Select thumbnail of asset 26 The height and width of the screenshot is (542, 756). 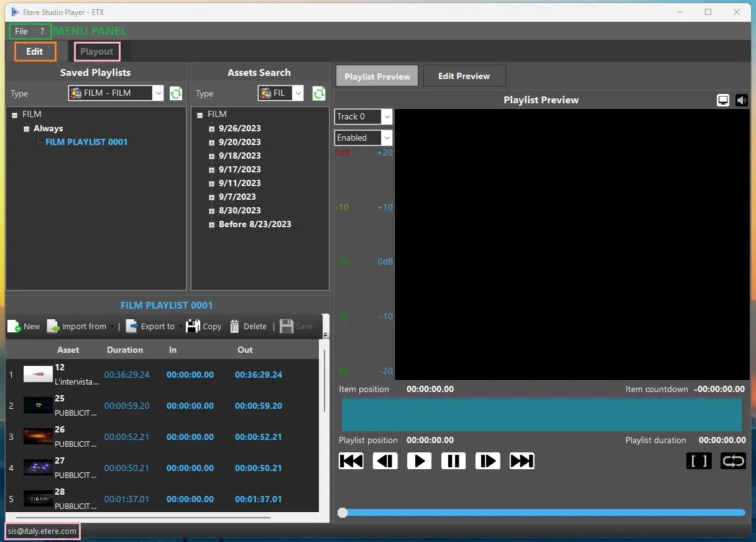pos(38,436)
